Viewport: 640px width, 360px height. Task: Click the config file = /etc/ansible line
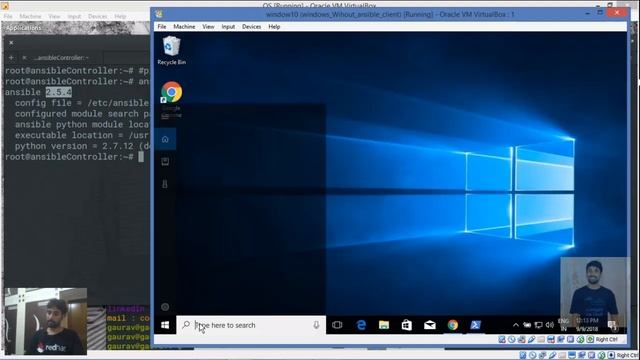tap(82, 103)
